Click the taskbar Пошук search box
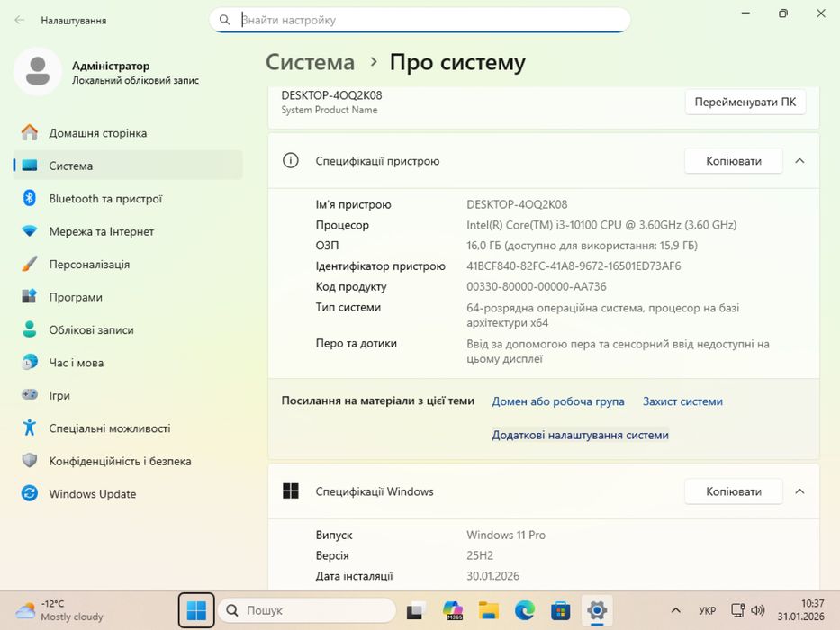 (307, 610)
